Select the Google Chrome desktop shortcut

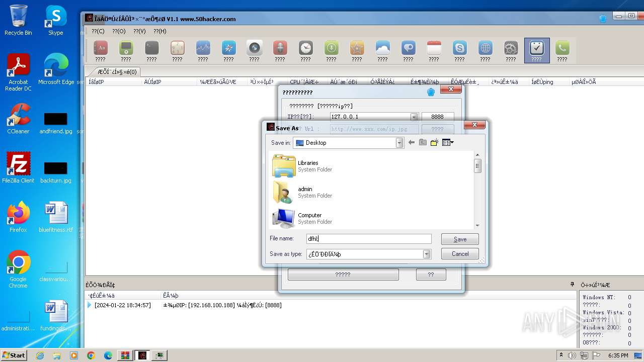point(18,269)
